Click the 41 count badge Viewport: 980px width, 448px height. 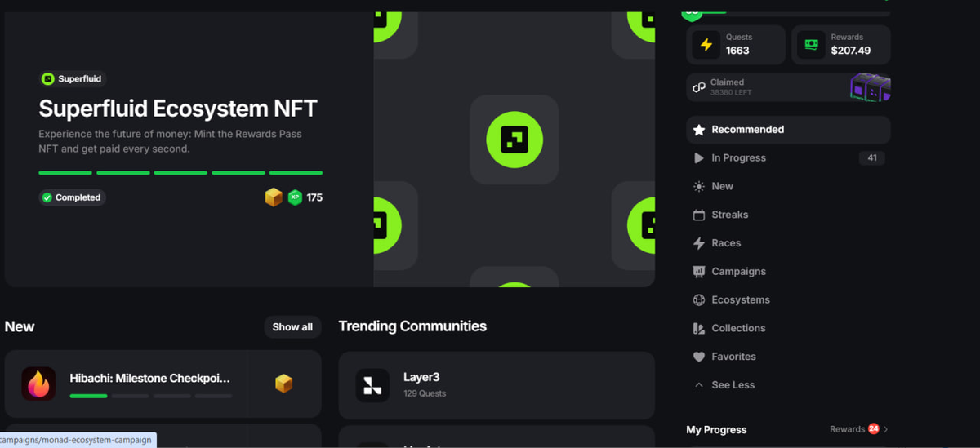(872, 158)
